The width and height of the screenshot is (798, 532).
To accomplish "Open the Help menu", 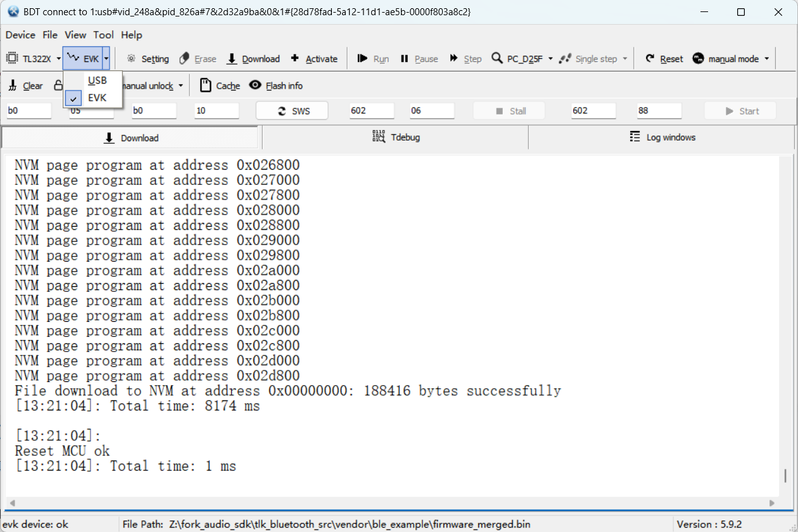I will (x=132, y=35).
